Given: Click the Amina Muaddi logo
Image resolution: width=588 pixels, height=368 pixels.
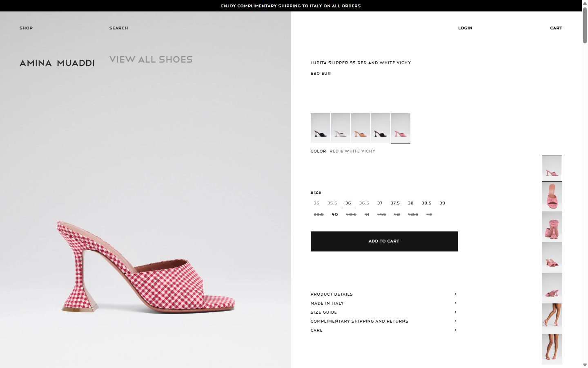Looking at the screenshot, I should 57,63.
